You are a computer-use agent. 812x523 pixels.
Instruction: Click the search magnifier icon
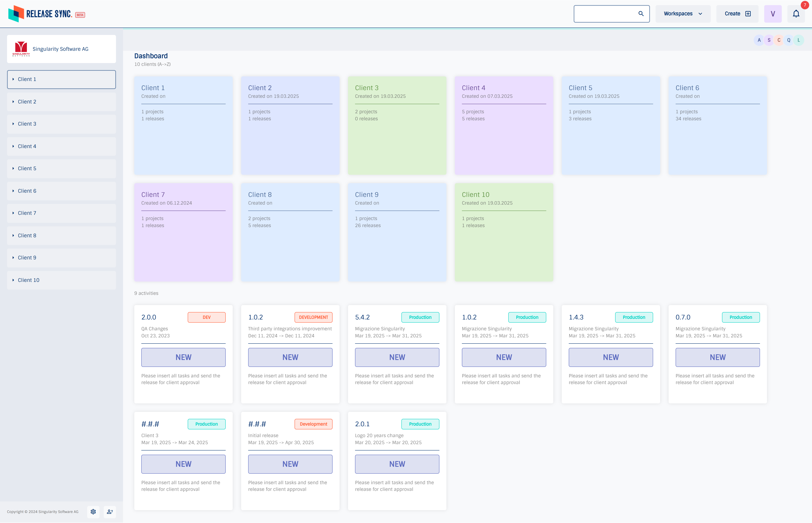point(641,14)
